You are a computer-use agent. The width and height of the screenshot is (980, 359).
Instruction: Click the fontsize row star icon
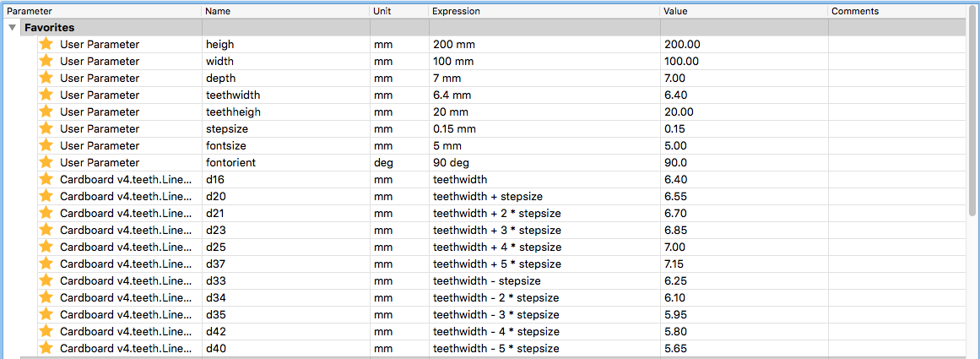(46, 145)
